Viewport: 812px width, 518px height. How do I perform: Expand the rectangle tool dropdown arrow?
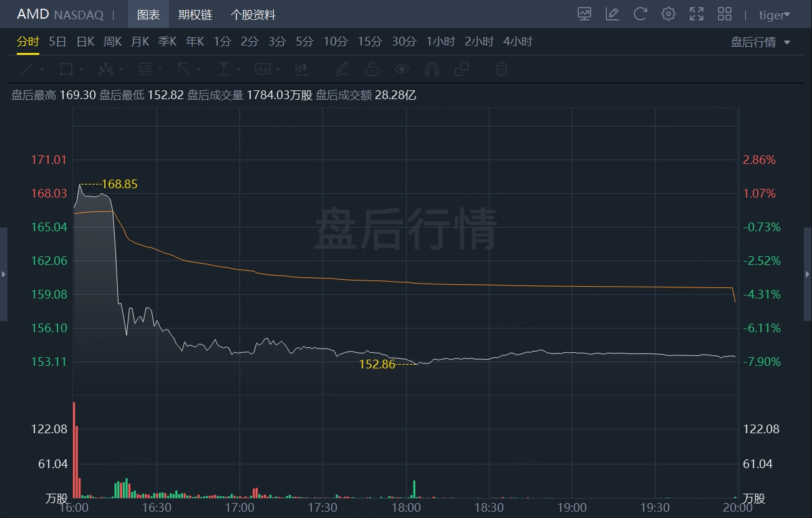(81, 69)
